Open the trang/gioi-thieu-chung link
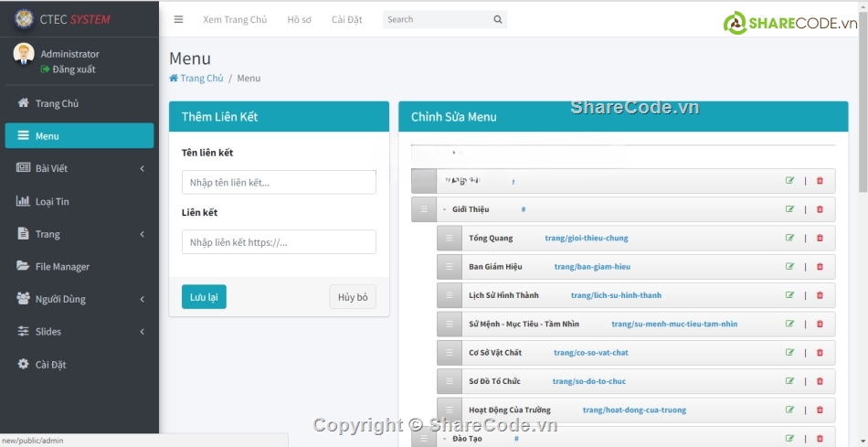 tap(587, 239)
